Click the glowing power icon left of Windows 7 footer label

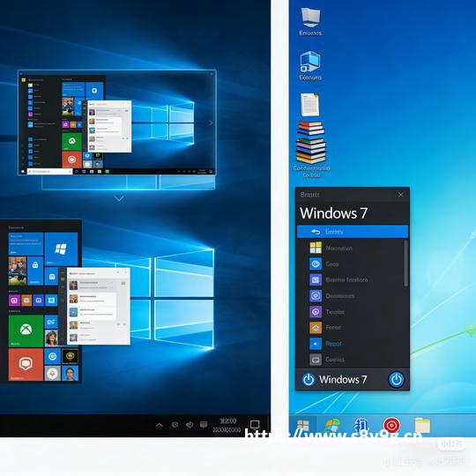coord(309,379)
